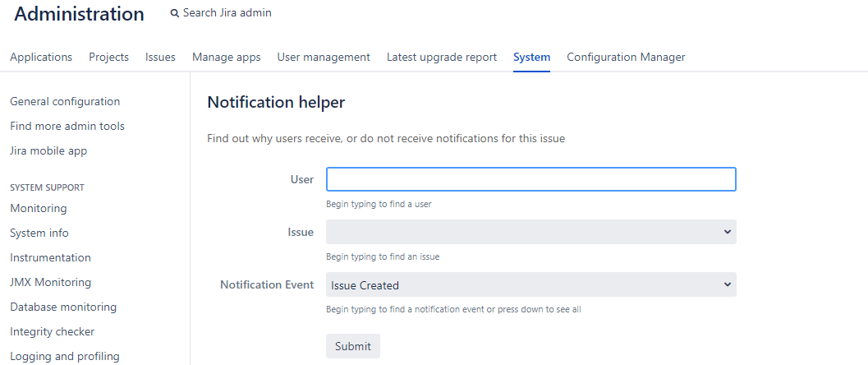868x365 pixels.
Task: Select JMX Monitoring in sidebar
Action: tap(50, 283)
